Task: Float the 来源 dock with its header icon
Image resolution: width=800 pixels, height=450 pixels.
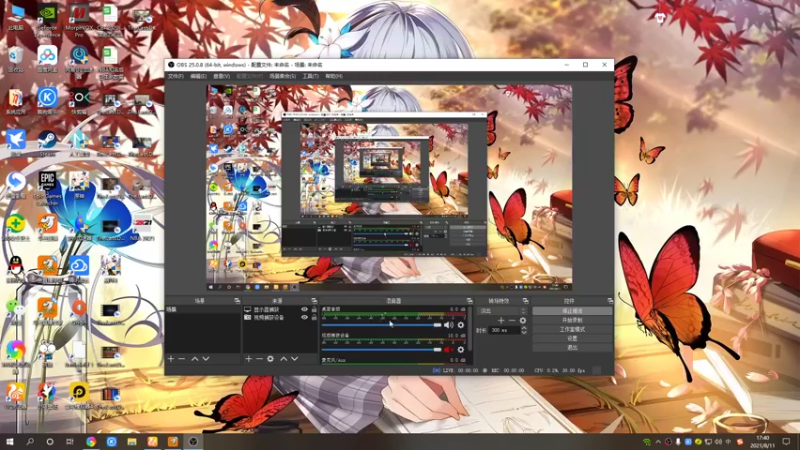Action: [x=314, y=301]
